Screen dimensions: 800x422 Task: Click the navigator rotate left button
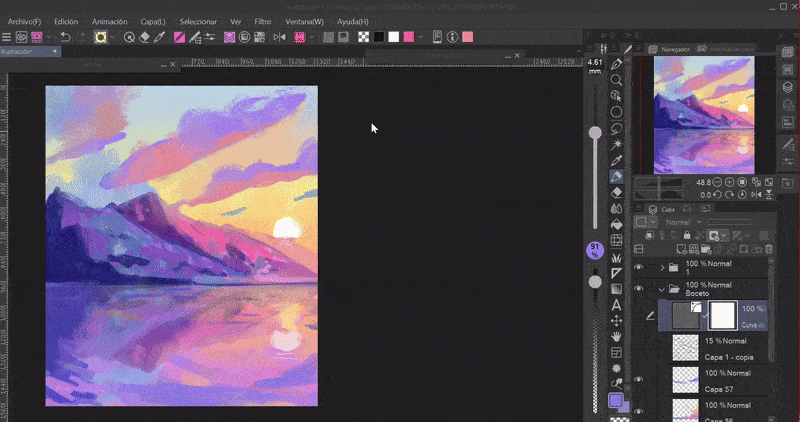(x=717, y=194)
